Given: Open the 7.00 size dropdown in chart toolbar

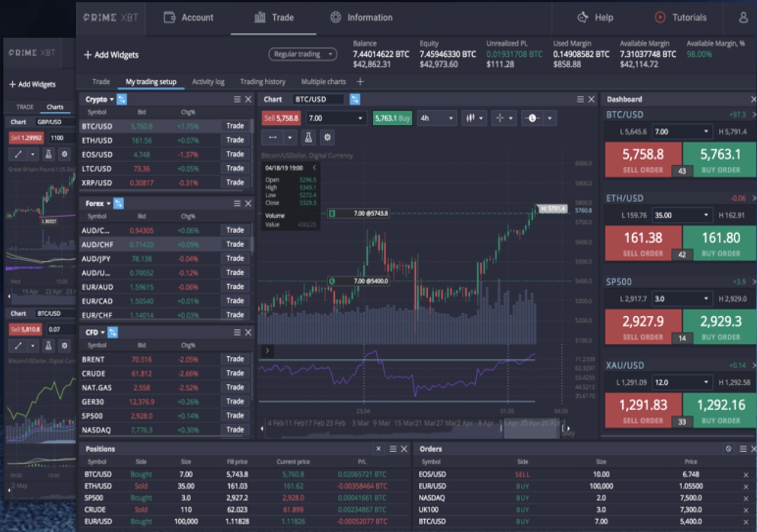Looking at the screenshot, I should pos(336,118).
